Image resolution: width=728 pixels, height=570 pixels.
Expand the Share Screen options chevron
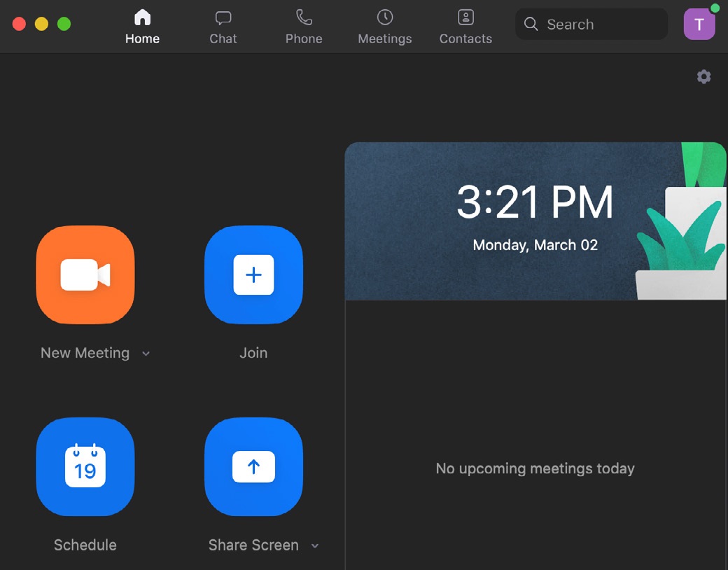click(315, 545)
